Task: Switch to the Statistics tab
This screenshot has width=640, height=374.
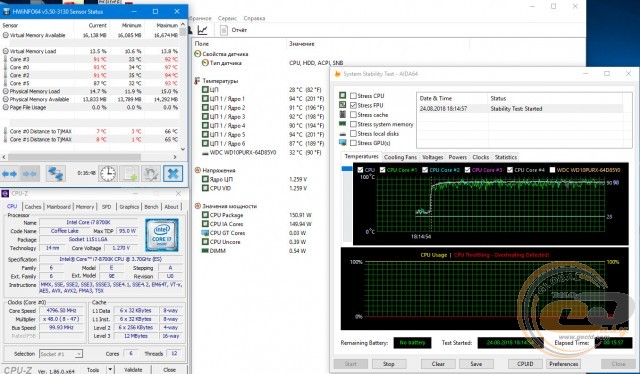Action: coord(506,157)
